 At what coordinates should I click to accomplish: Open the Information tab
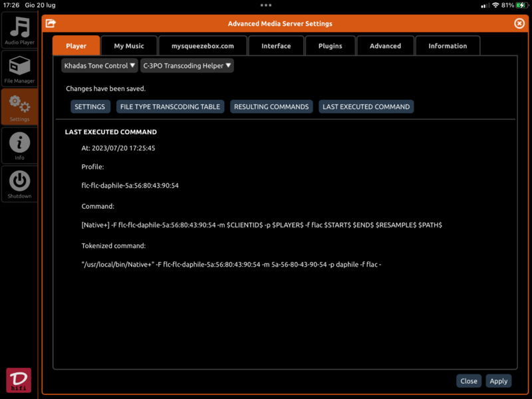(448, 46)
